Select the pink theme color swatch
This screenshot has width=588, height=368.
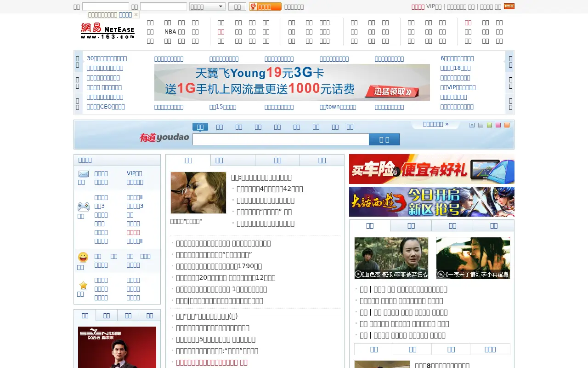498,125
